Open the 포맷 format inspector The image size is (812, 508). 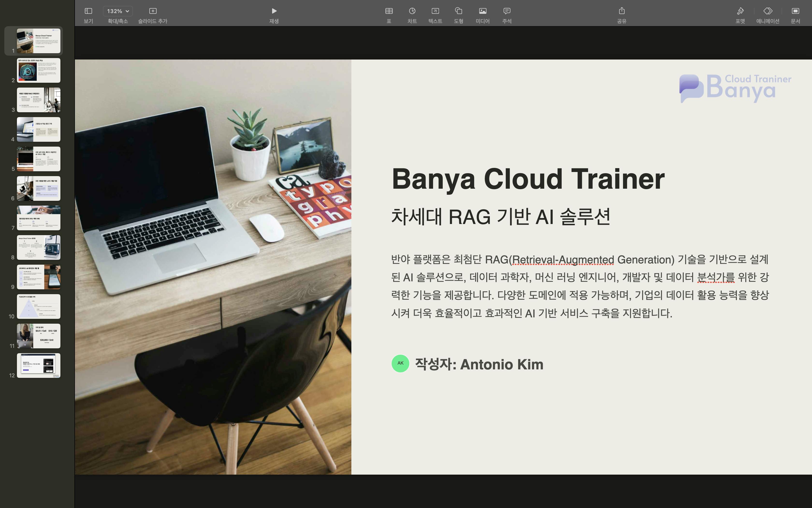tap(740, 11)
